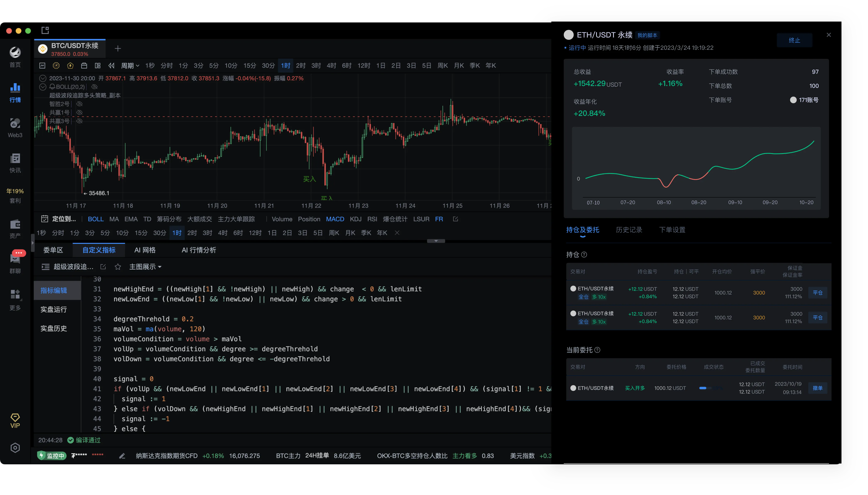Open settings via hexagon gear icon
868x495 pixels.
coord(15,447)
